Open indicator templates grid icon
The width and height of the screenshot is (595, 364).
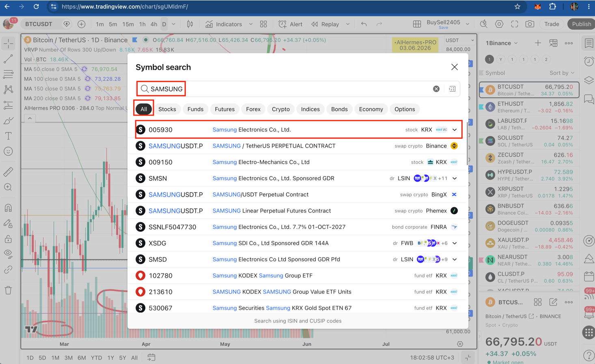[263, 24]
